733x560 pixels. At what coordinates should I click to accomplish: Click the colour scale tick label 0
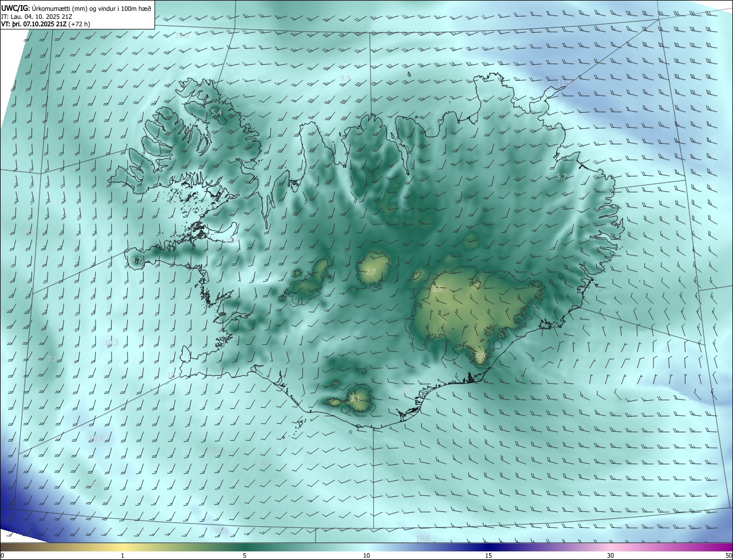coord(2,555)
